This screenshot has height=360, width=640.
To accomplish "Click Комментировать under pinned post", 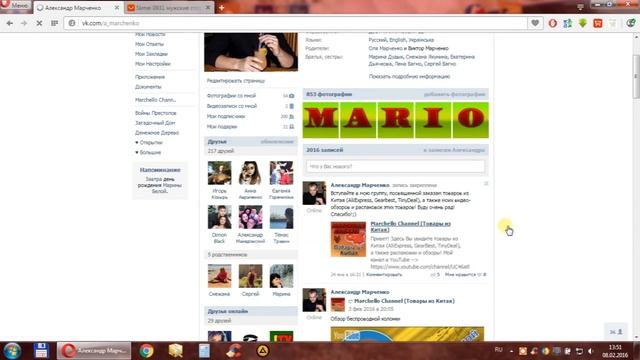I will [384, 275].
